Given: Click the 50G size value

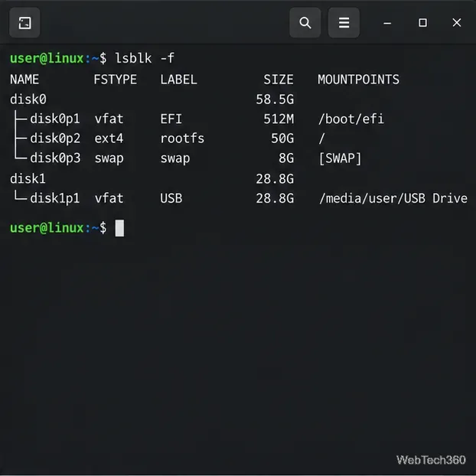Looking at the screenshot, I should coord(282,139).
